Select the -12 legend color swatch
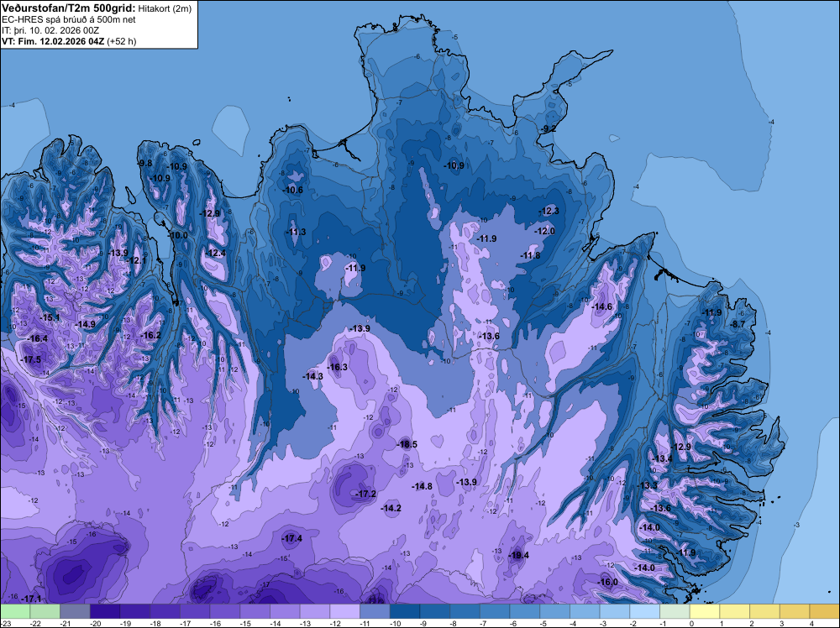Screen dimensions: 840x628 pos(345,611)
